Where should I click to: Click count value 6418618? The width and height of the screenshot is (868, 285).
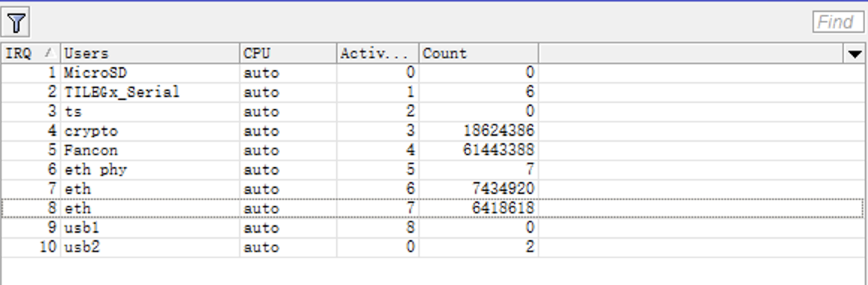pyautogui.click(x=503, y=209)
